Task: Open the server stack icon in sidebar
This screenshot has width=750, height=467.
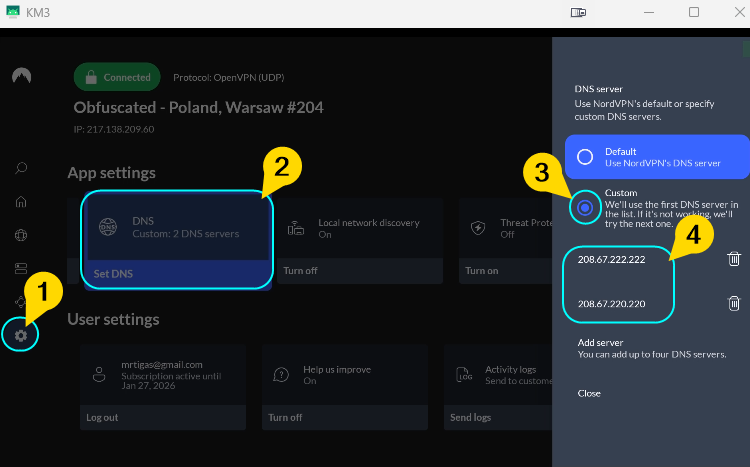Action: pyautogui.click(x=21, y=268)
